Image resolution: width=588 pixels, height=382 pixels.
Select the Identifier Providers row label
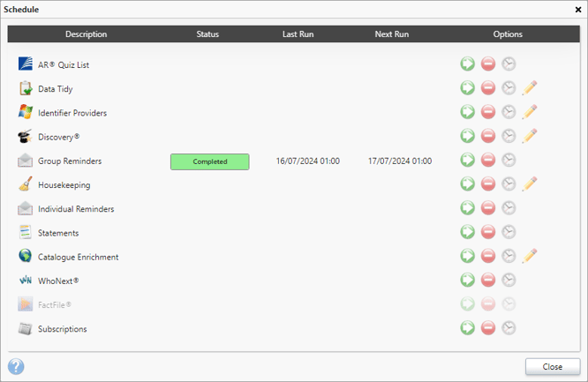pyautogui.click(x=72, y=113)
